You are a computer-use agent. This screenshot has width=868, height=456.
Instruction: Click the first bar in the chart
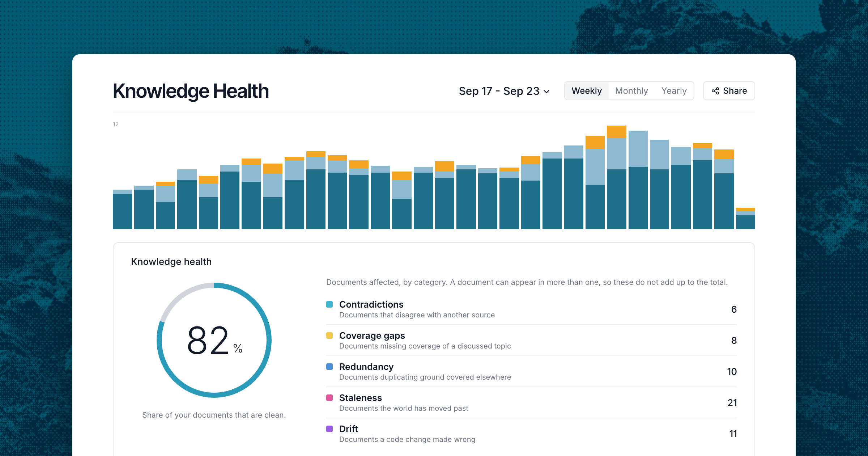click(x=122, y=209)
